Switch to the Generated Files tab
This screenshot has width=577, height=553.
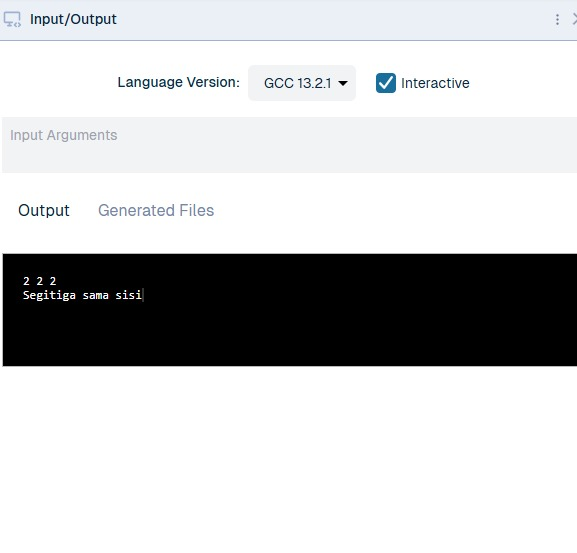click(x=156, y=210)
